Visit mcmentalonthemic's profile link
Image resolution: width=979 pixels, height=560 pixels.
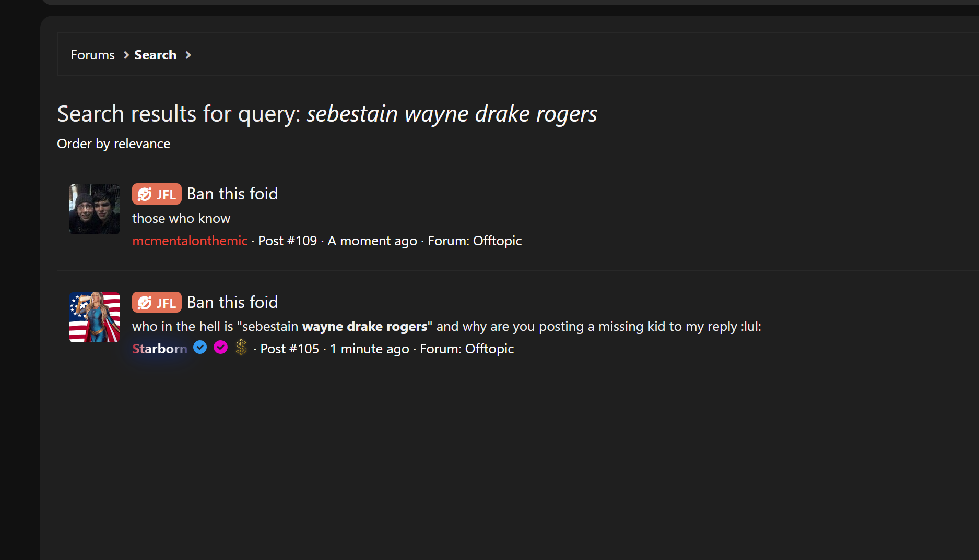pos(190,241)
